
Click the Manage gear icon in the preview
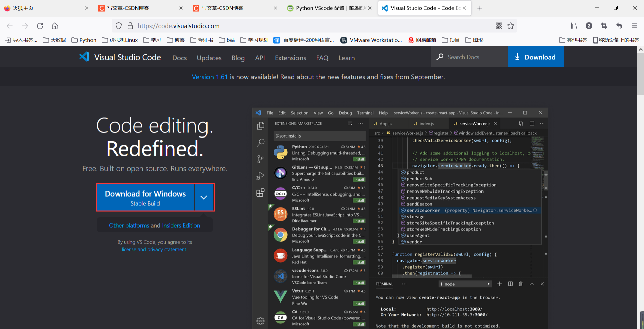pos(260,321)
